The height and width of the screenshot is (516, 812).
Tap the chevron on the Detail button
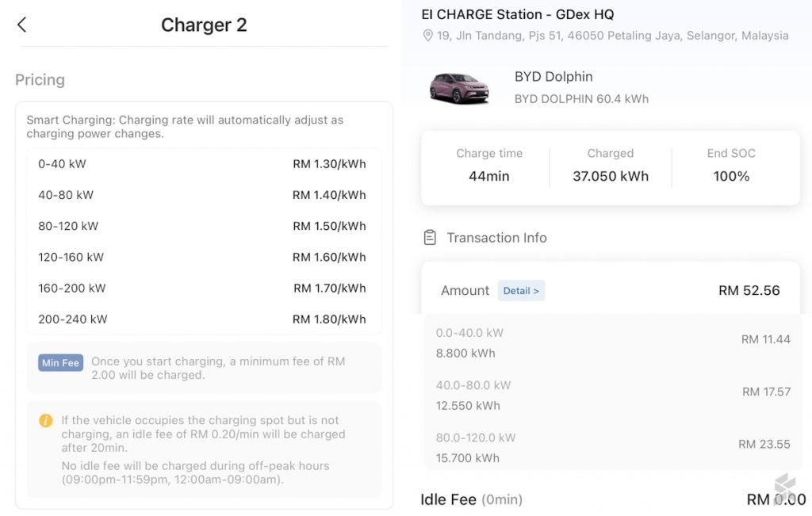click(534, 291)
